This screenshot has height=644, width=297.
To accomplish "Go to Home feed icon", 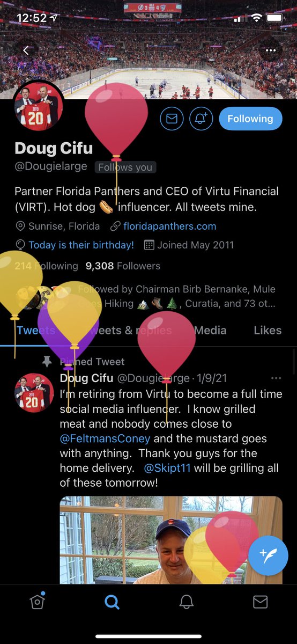I will click(37, 602).
